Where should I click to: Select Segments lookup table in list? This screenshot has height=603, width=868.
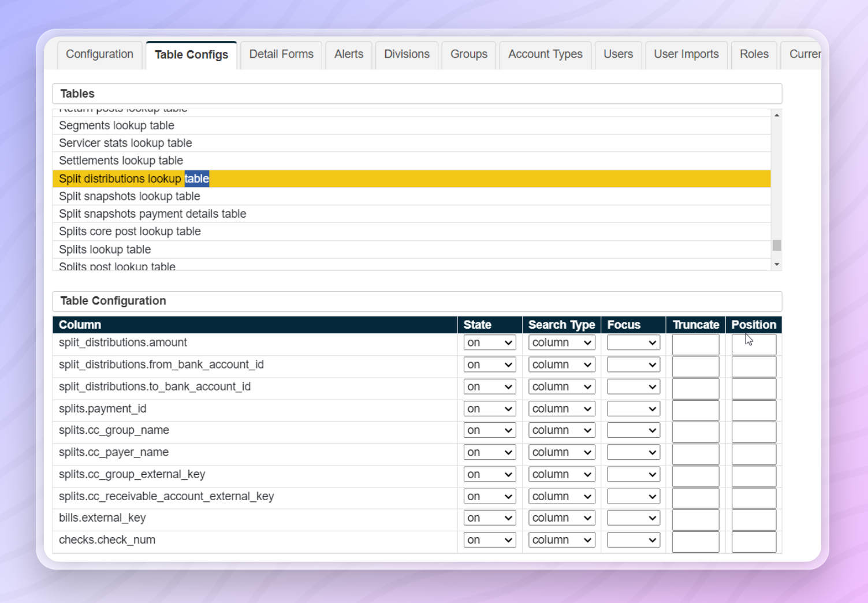point(117,125)
